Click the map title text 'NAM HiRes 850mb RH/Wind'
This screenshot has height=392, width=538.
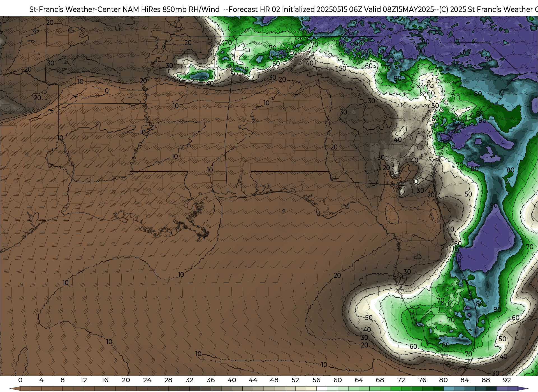[171, 10]
